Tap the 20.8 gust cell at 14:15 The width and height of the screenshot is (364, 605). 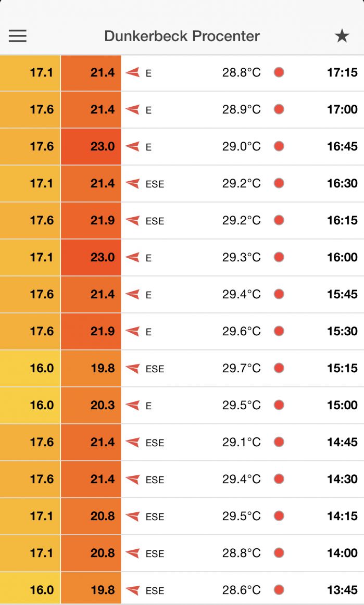point(91,516)
